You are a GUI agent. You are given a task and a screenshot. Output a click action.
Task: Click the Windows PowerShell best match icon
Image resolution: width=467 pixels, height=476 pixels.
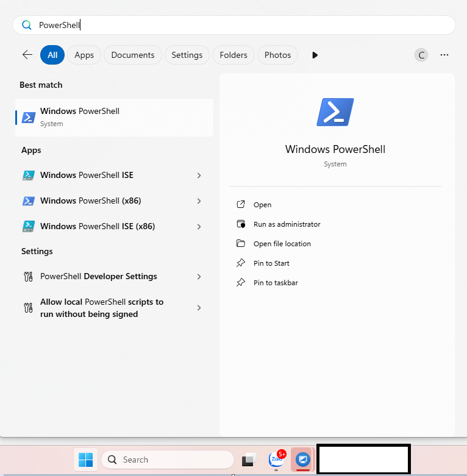(x=29, y=118)
